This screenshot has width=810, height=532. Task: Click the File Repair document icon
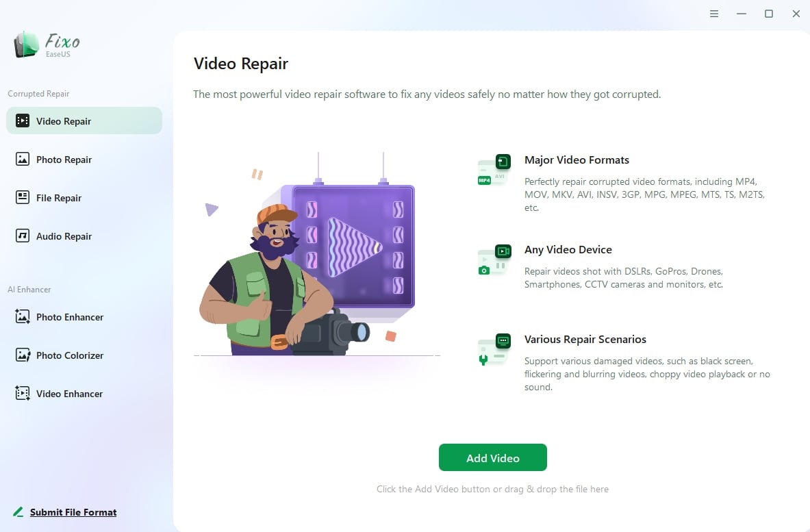22,197
